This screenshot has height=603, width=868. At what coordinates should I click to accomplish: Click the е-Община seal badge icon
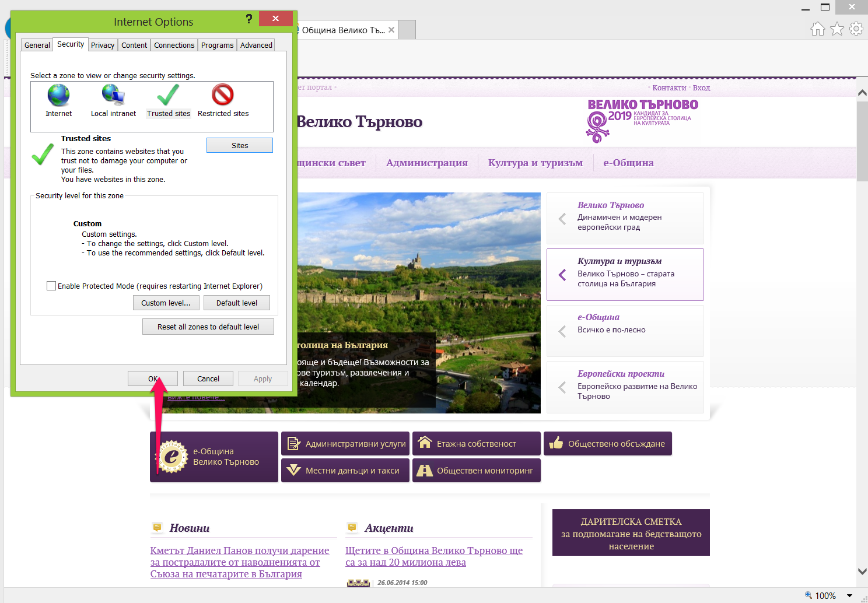172,457
